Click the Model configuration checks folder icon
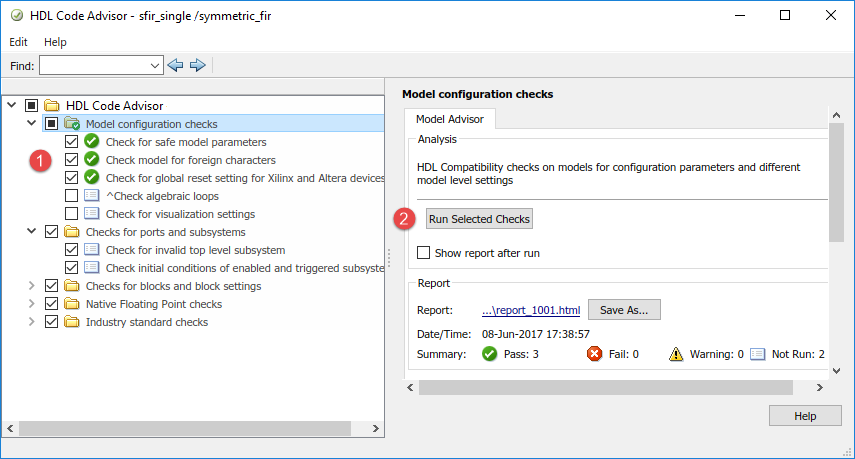This screenshot has width=855, height=459. 71,124
